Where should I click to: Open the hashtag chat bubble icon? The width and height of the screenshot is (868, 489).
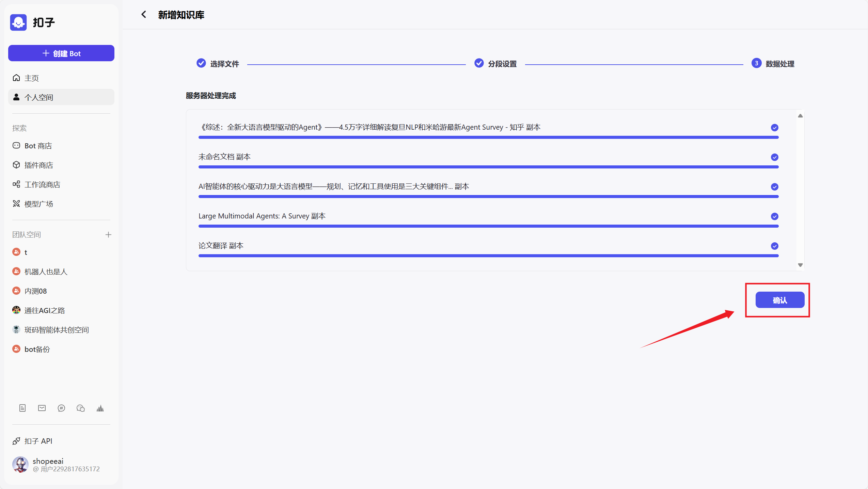(x=61, y=408)
